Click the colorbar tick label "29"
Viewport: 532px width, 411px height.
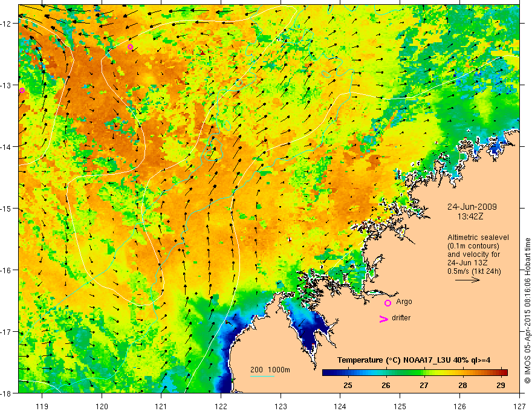click(x=501, y=385)
